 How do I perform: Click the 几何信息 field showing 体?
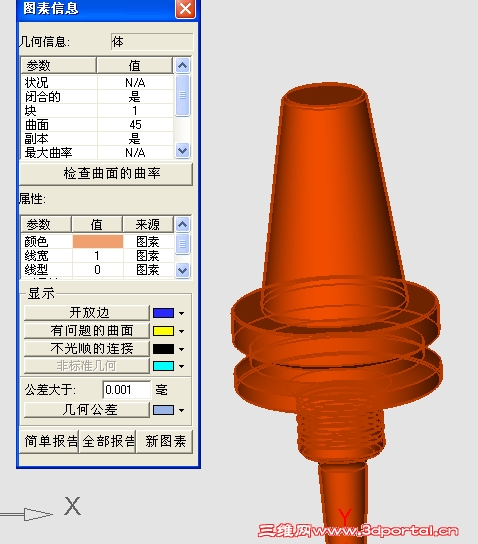pos(152,42)
